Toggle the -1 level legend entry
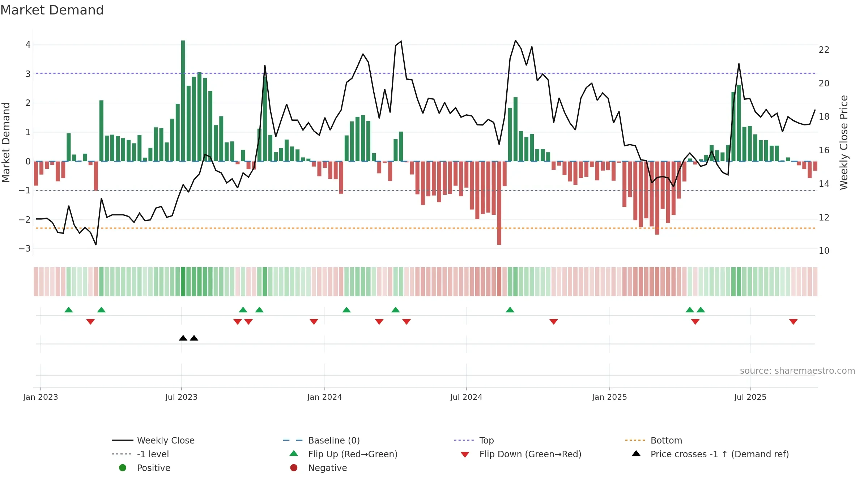The image size is (868, 488). 140,454
